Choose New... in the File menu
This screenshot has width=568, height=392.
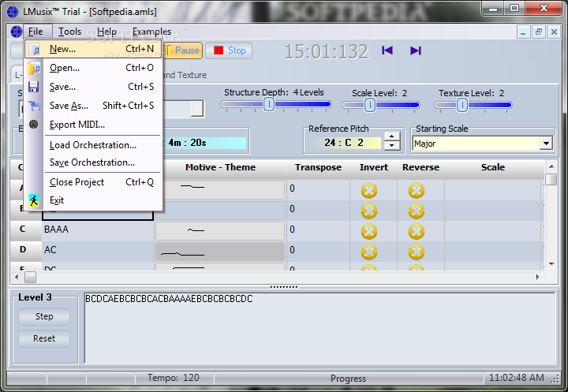pyautogui.click(x=93, y=49)
